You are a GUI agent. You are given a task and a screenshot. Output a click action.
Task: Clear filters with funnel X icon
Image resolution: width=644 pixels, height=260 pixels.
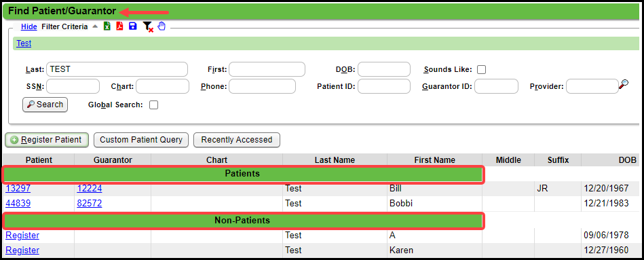pos(148,27)
